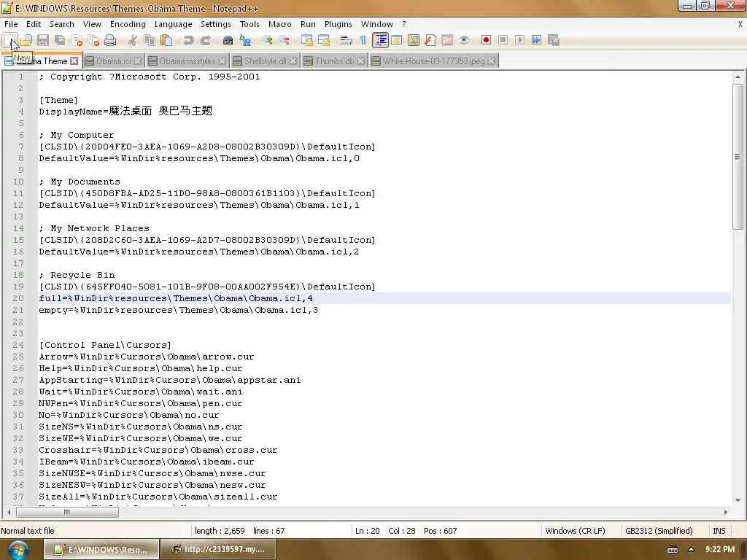Click the Copy toolbar icon
The height and width of the screenshot is (560, 747).
150,41
